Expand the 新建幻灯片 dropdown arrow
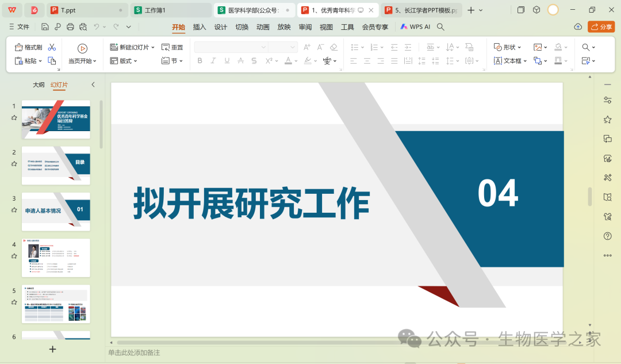The image size is (621, 364). point(153,47)
